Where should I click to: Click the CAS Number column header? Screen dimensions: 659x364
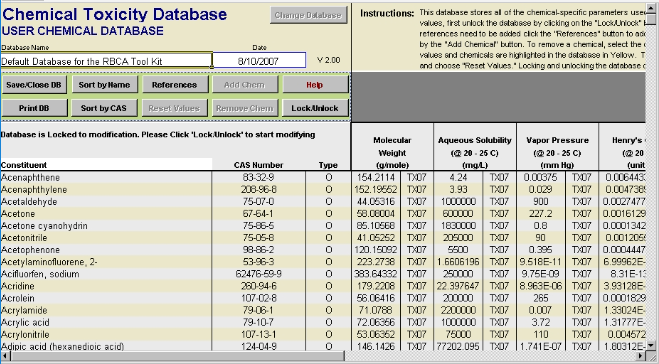click(x=258, y=165)
